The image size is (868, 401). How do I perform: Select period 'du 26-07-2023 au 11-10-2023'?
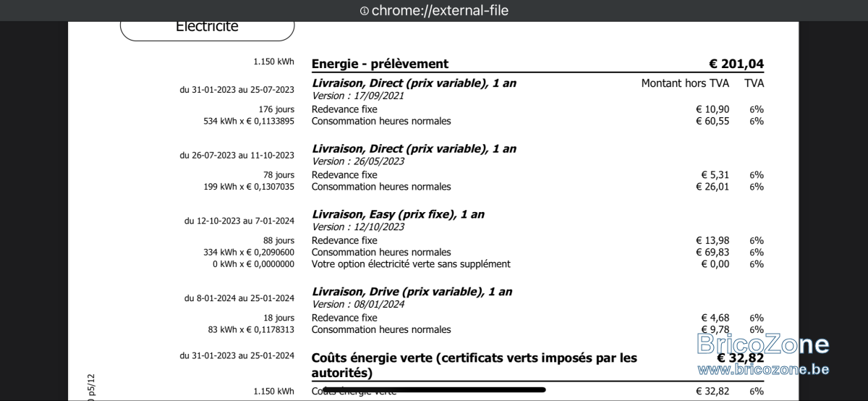237,155
